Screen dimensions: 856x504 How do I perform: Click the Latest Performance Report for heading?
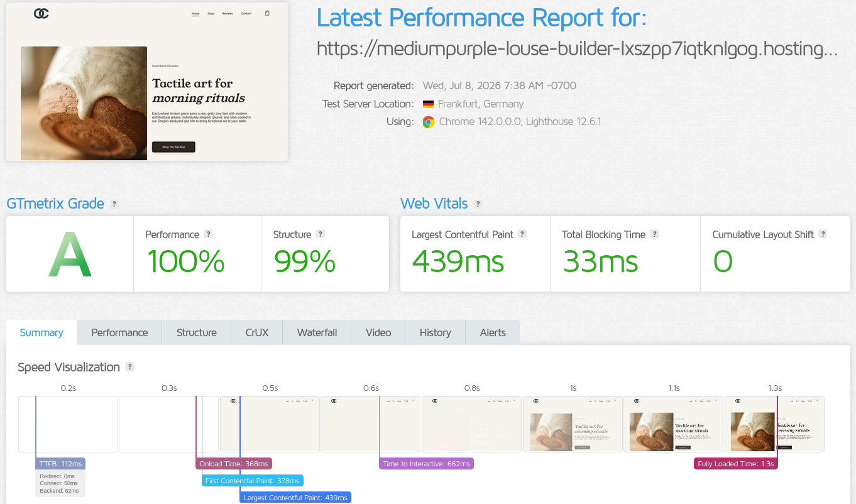click(481, 18)
